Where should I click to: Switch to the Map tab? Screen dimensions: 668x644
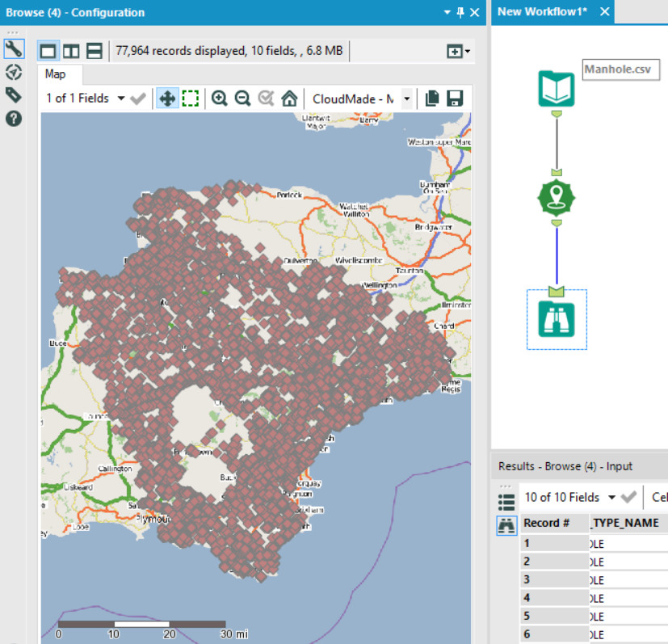[x=56, y=74]
